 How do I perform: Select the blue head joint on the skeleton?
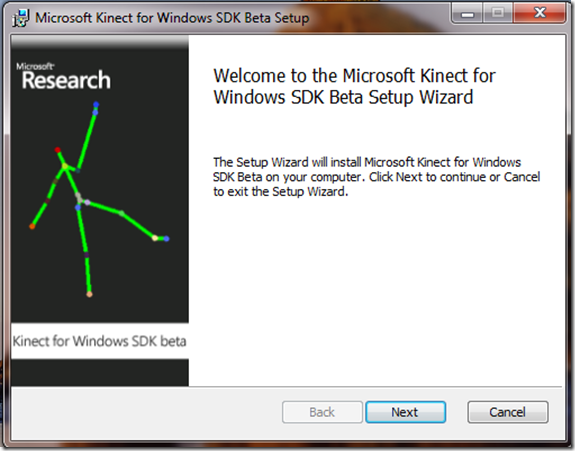[96, 105]
